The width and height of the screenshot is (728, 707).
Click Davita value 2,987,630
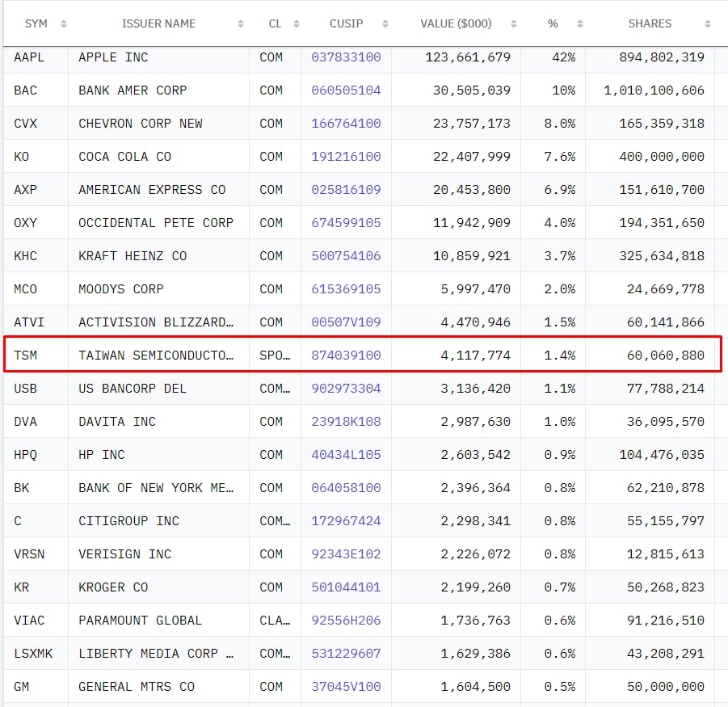click(475, 422)
